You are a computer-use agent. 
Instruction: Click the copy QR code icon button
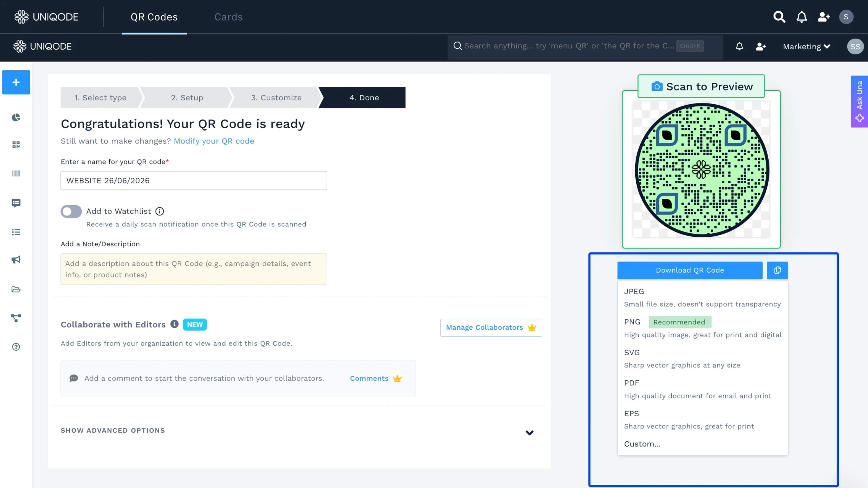(x=777, y=270)
